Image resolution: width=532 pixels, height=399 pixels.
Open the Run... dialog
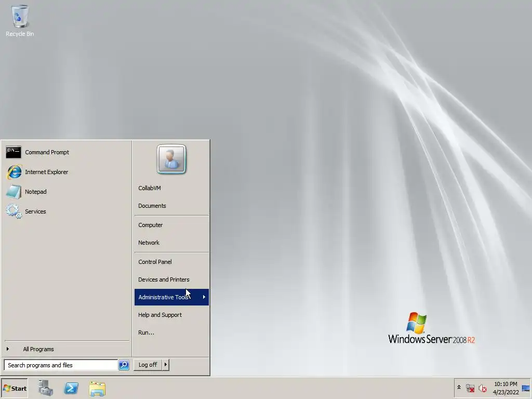pyautogui.click(x=171, y=332)
